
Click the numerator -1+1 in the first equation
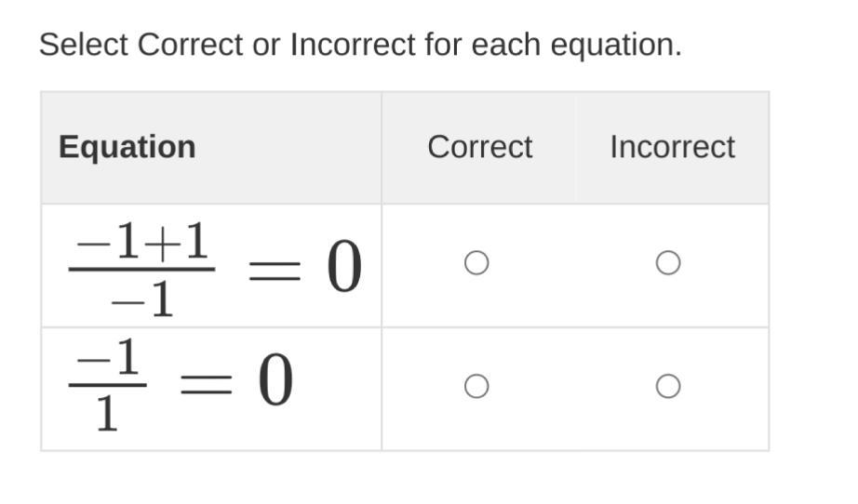pyautogui.click(x=142, y=243)
